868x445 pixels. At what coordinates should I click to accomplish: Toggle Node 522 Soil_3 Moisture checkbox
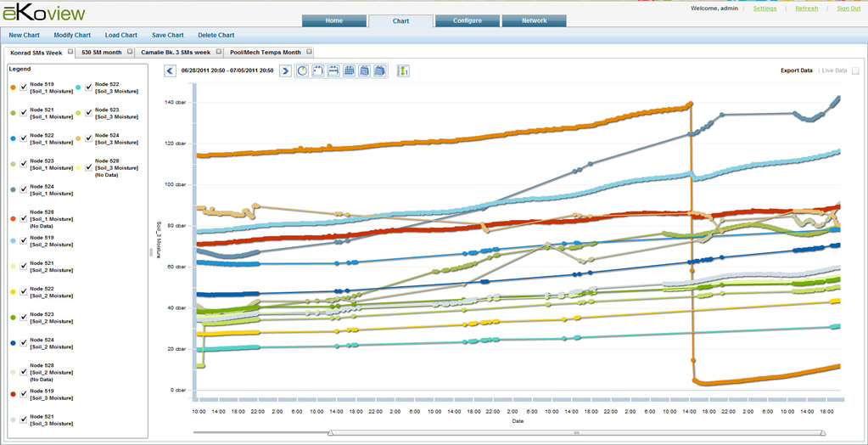tap(89, 87)
